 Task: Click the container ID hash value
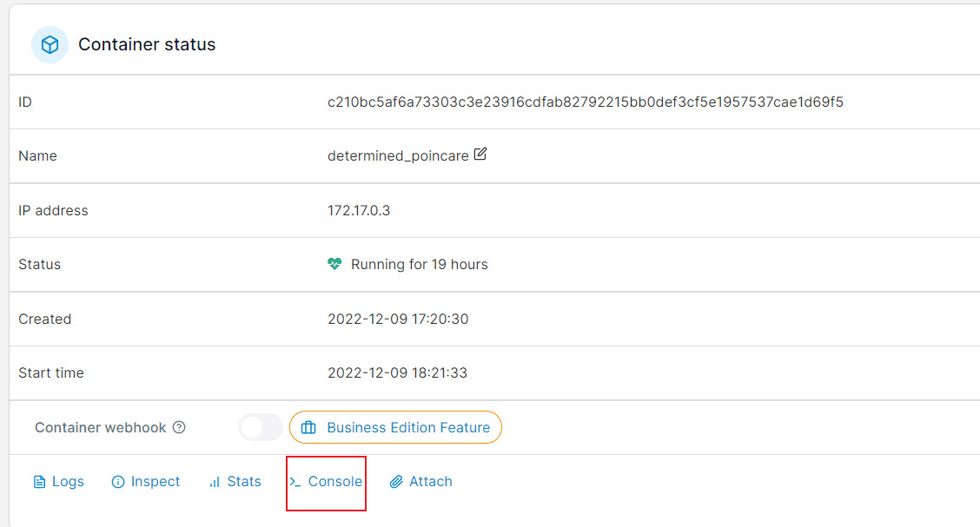[585, 102]
